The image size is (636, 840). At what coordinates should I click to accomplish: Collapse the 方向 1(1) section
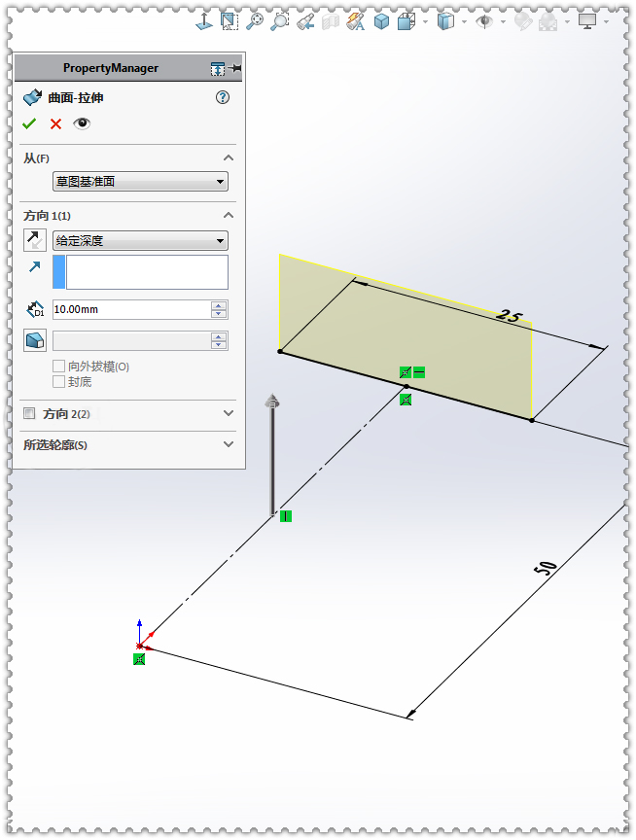229,216
